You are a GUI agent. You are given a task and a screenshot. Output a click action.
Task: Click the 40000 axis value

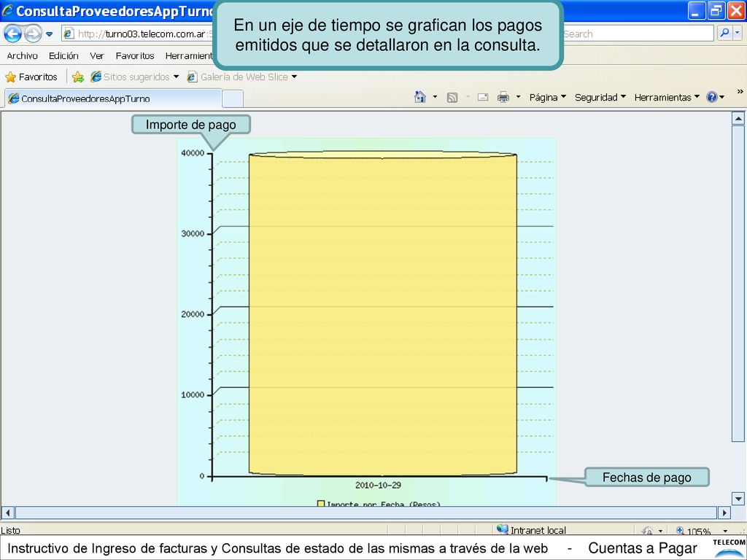pyautogui.click(x=193, y=153)
